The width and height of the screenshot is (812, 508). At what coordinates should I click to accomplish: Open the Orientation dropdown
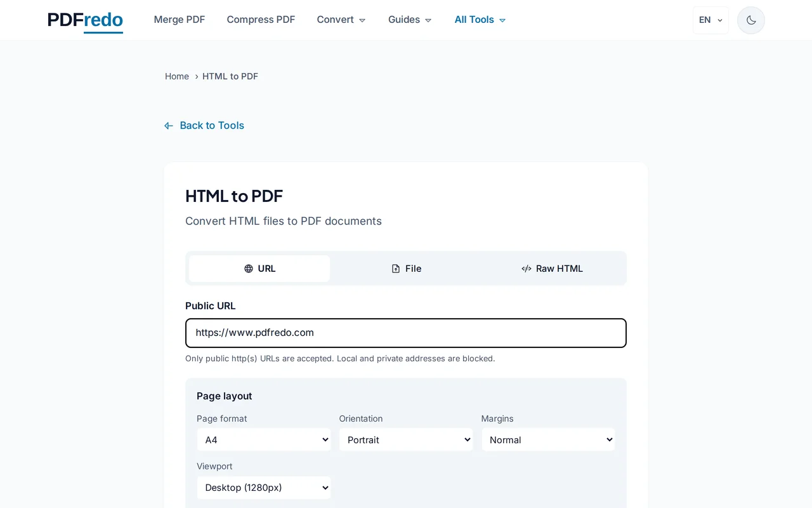tap(406, 439)
